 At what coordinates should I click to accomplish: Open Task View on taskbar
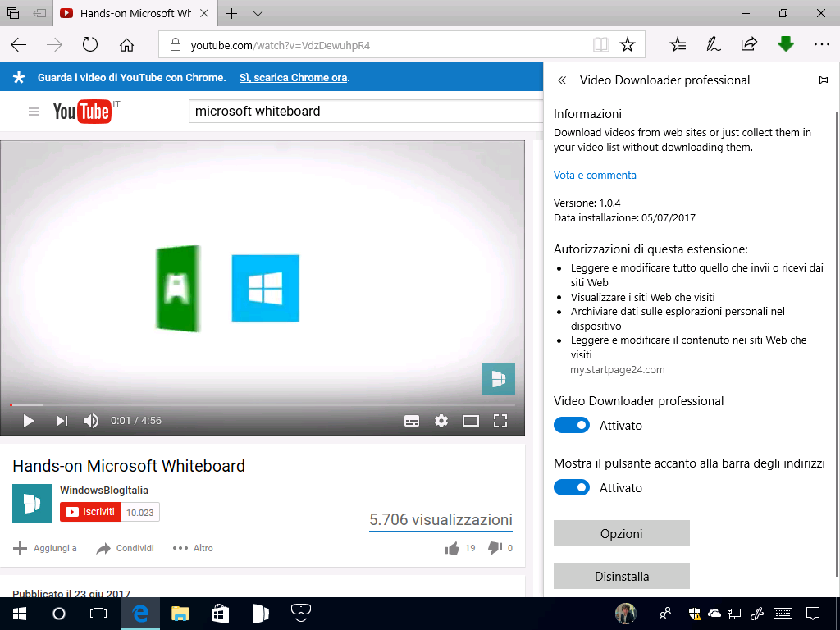98,614
